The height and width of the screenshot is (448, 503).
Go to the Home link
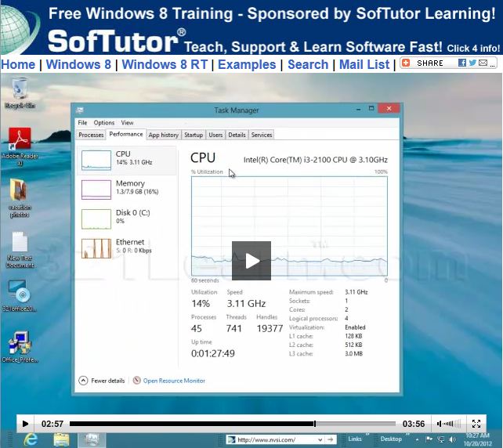pyautogui.click(x=18, y=64)
